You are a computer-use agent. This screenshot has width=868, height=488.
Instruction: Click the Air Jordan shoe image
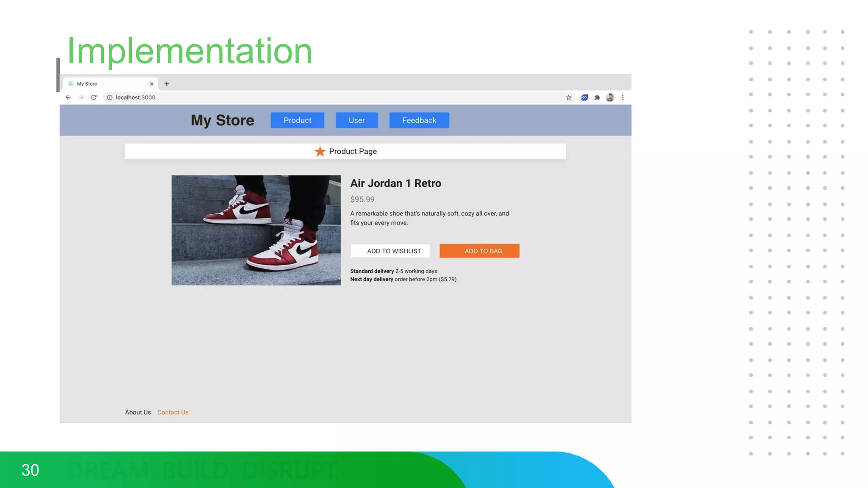[256, 230]
